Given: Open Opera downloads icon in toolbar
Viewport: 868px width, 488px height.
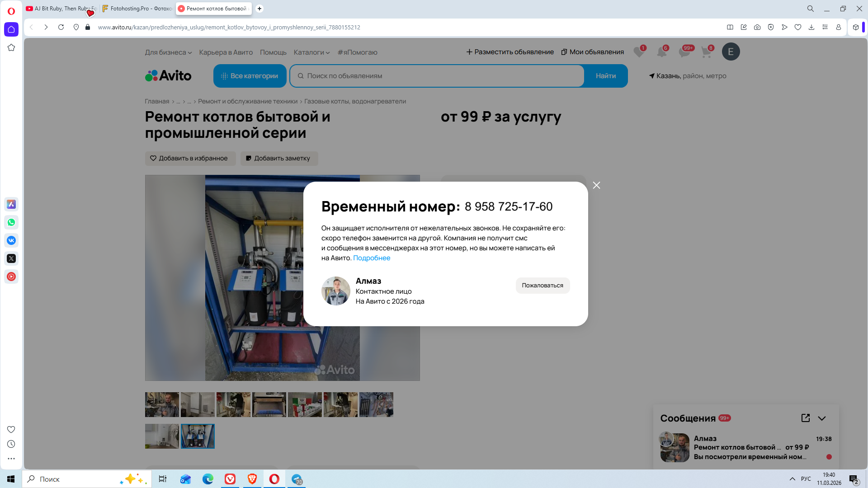Looking at the screenshot, I should click(811, 27).
